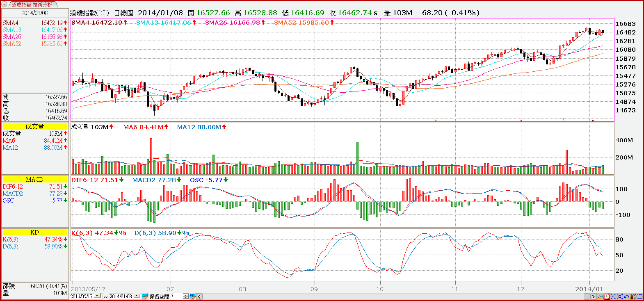Image resolution: width=644 pixels, height=301 pixels.
Task: Select the 道瓊指數 技術分析 tab
Action: tap(32, 5)
